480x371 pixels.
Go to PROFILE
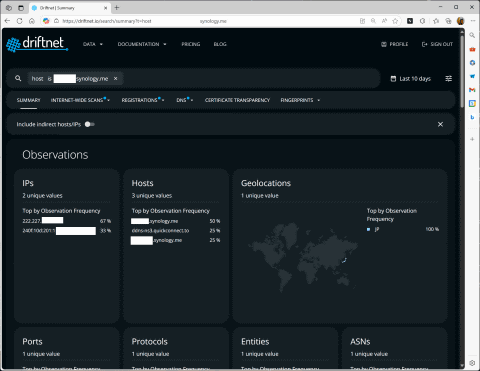coord(395,44)
